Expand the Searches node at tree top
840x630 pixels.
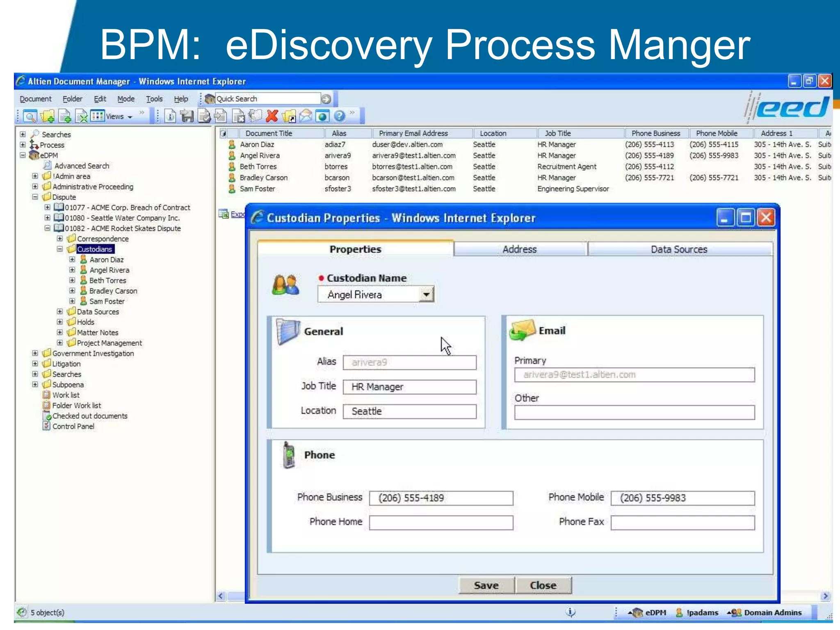tap(23, 135)
